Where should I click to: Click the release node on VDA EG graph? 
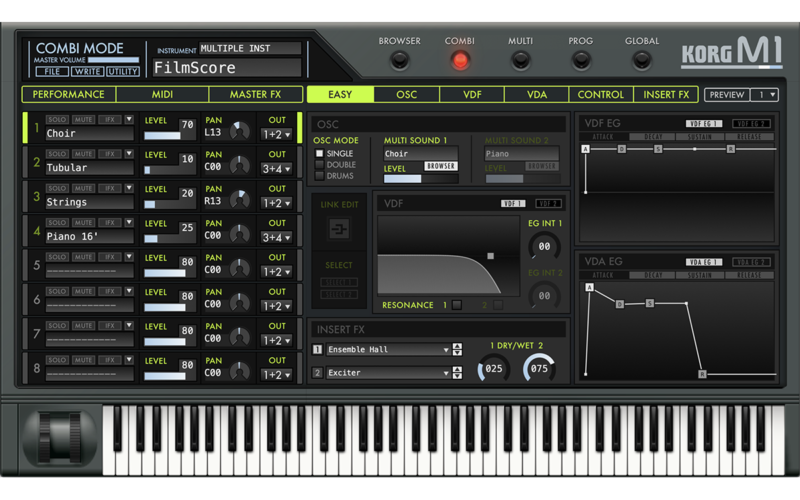point(702,374)
